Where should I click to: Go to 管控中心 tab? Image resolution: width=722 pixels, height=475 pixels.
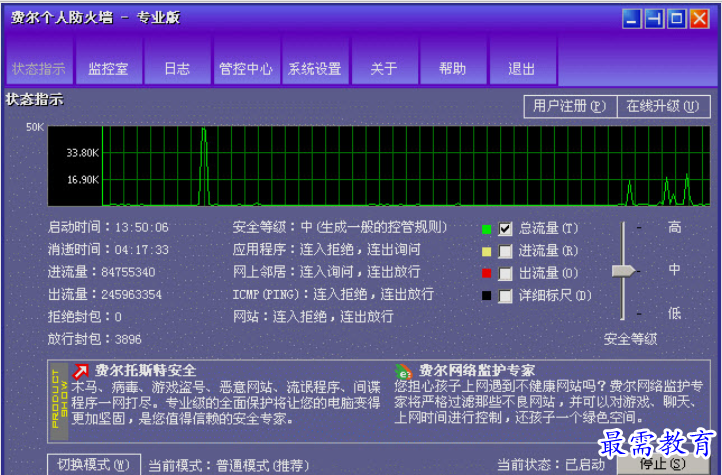pyautogui.click(x=246, y=61)
